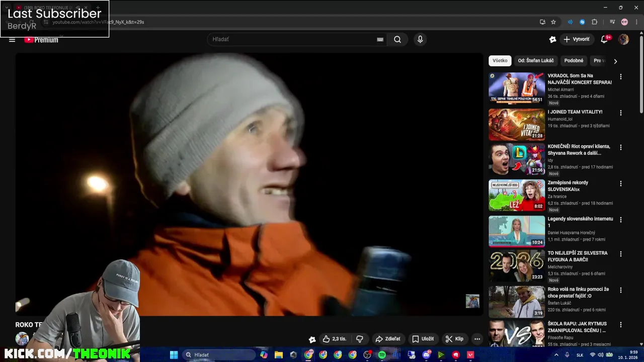Open the on-screen keyboard icon in search

click(x=380, y=39)
